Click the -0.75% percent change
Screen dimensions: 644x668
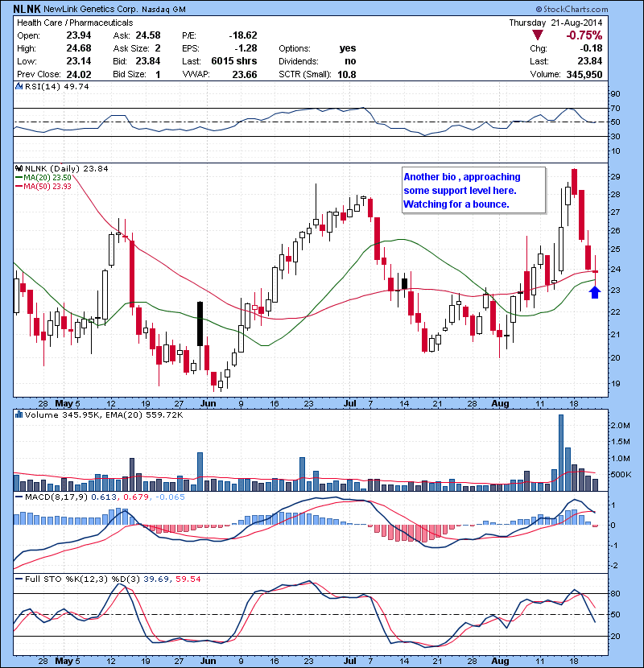(584, 35)
